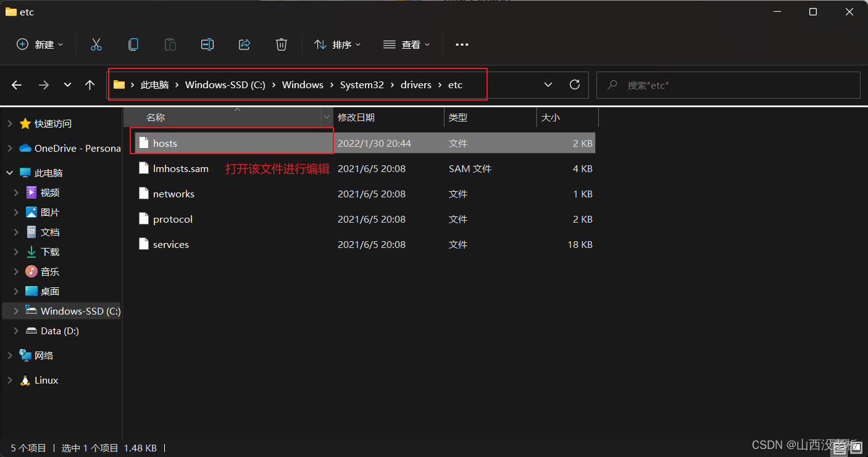Open the address bar history dropdown
The image size is (868, 457).
click(x=548, y=84)
